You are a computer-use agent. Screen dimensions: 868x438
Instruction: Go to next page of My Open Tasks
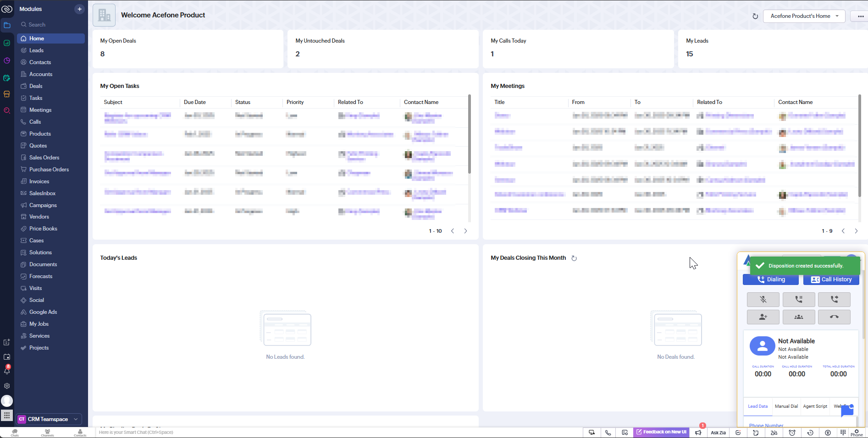465,231
